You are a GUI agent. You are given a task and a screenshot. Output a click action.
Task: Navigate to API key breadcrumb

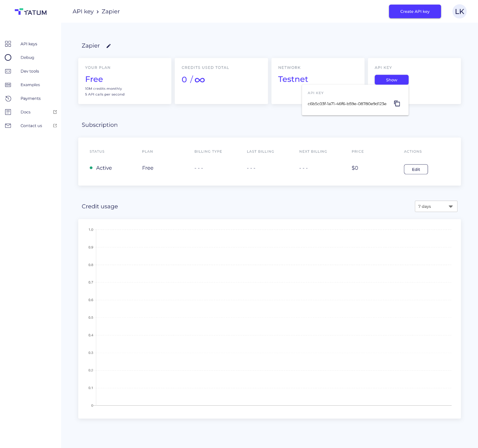pos(83,11)
